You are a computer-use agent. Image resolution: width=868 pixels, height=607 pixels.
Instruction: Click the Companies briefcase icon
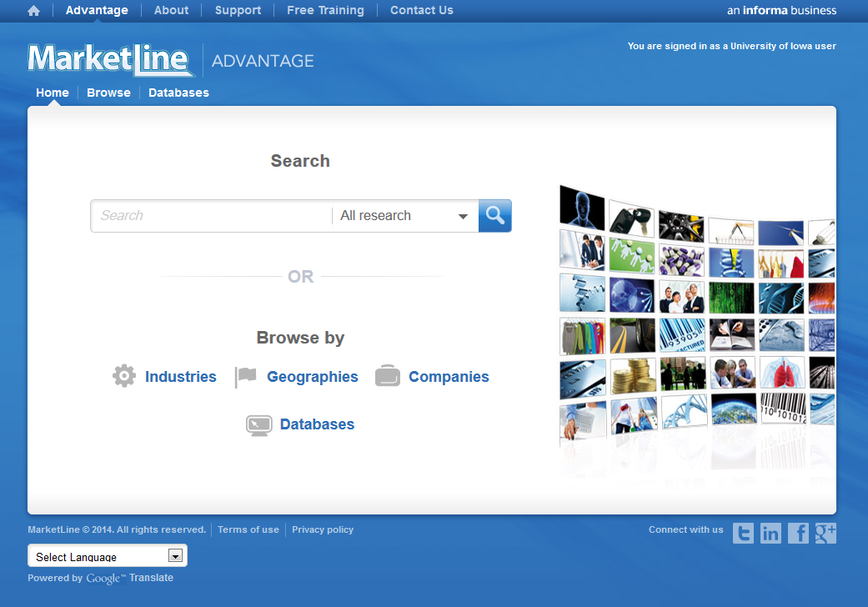388,377
